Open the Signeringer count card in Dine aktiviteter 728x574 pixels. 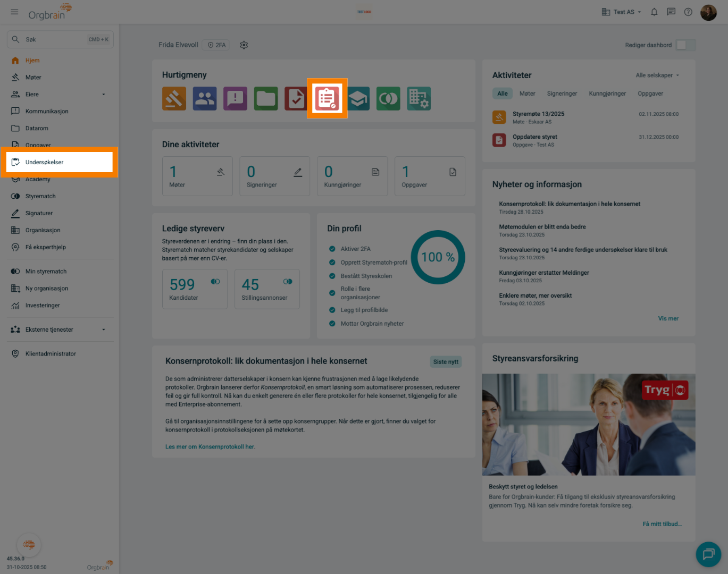(x=275, y=176)
